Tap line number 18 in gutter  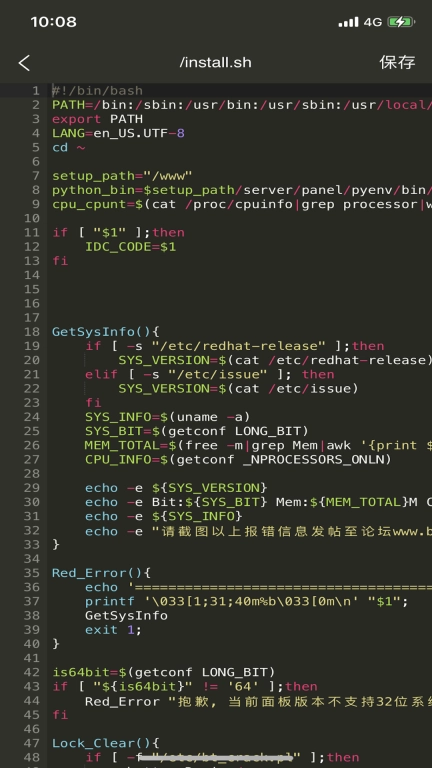(32, 332)
